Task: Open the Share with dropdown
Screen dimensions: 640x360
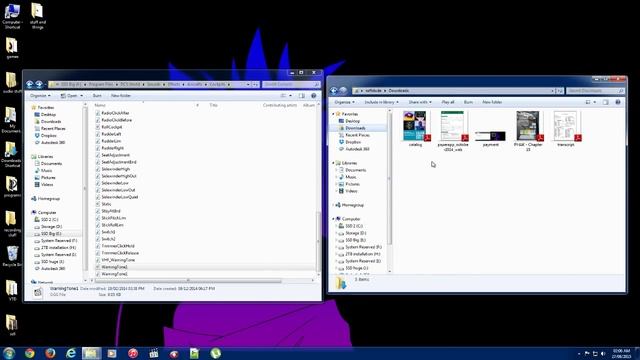Action: tap(420, 102)
